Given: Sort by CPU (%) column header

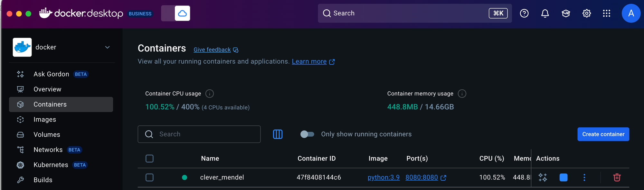Looking at the screenshot, I should (x=492, y=158).
